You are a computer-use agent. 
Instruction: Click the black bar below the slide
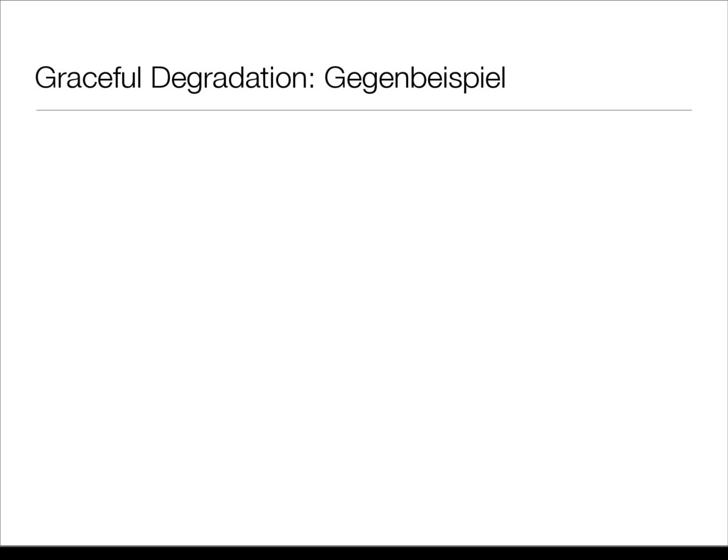[364, 552]
